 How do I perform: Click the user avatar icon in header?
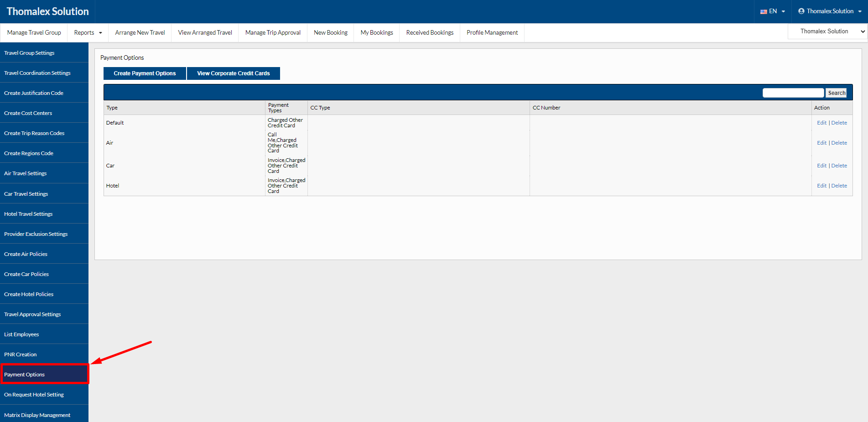pos(801,11)
